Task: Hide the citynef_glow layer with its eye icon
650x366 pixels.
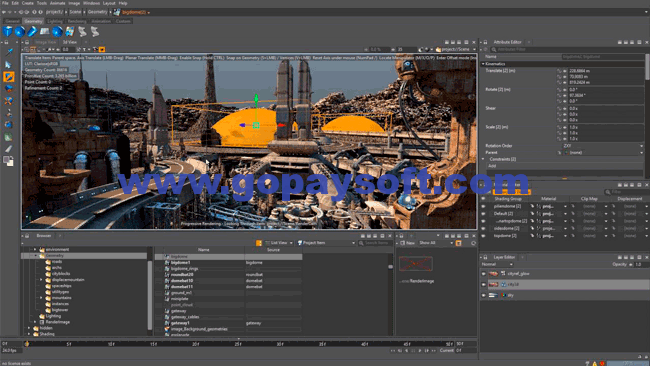Action: tap(483, 274)
